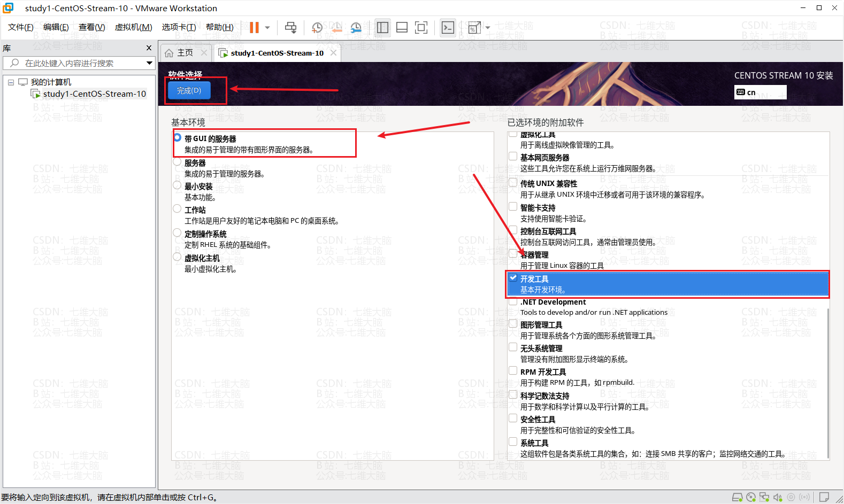Open the stretch mode dropdown arrow
844x504 pixels.
click(487, 27)
